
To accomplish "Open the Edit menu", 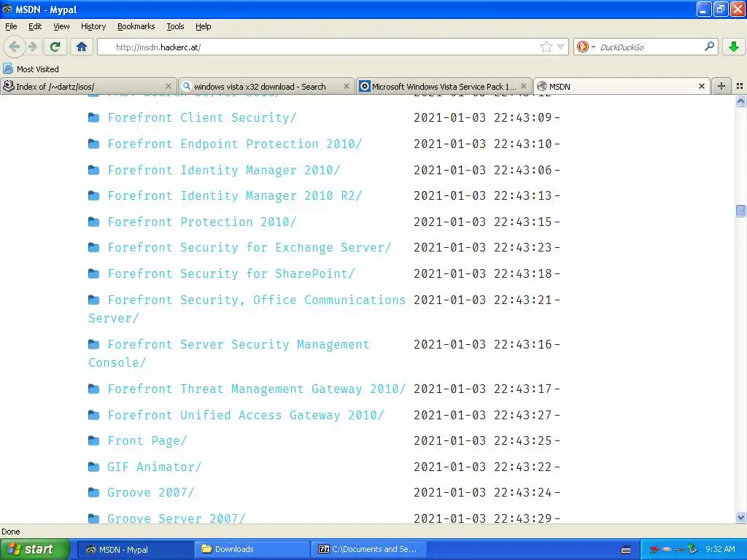I will pos(35,26).
